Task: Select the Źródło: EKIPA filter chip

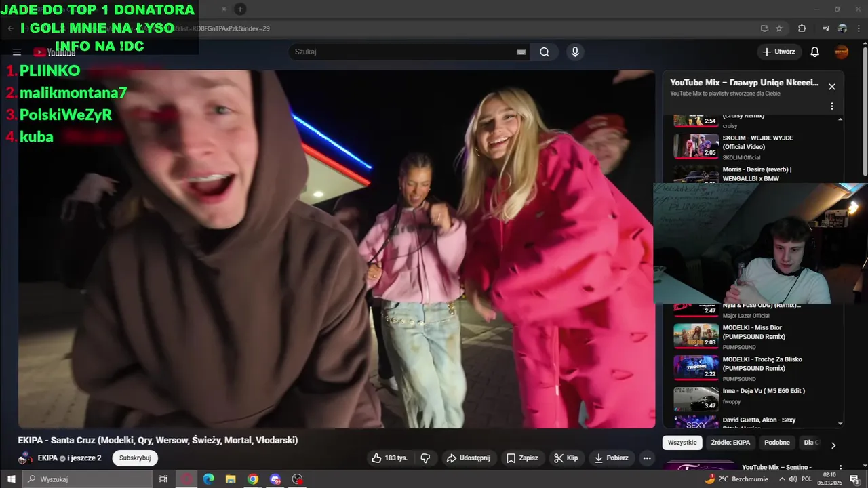Action: 730,443
